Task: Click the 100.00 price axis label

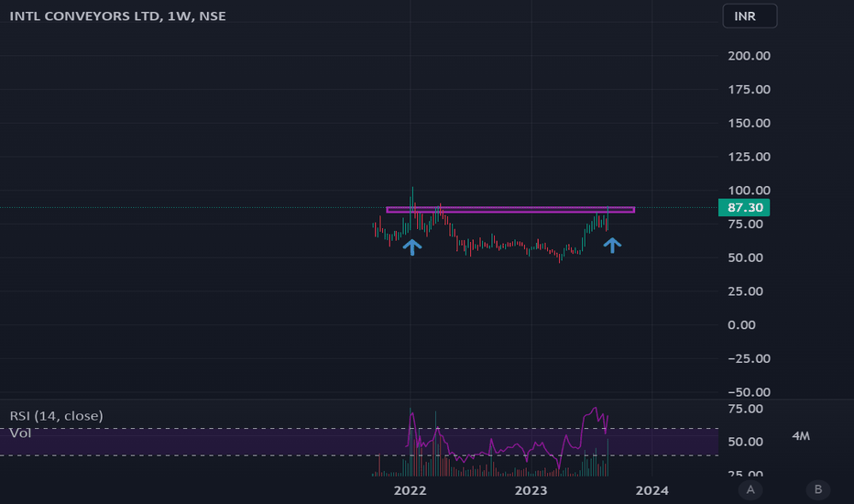Action: coord(749,191)
